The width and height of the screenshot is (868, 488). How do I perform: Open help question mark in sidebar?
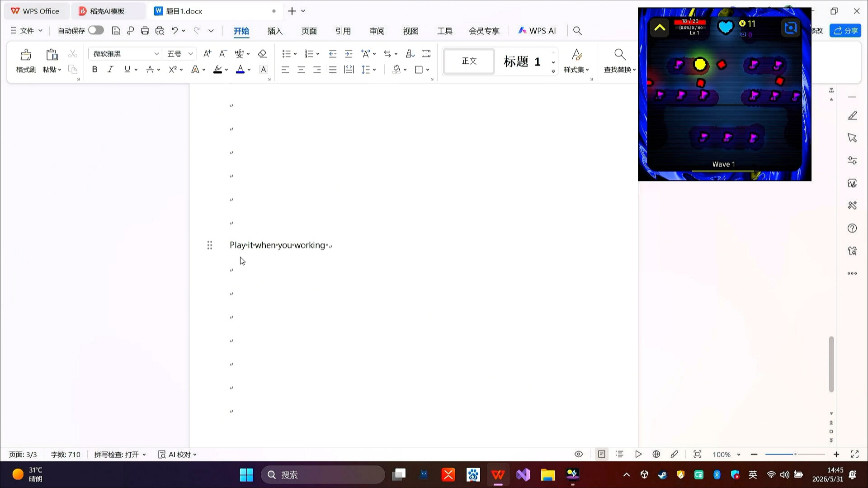tap(852, 228)
